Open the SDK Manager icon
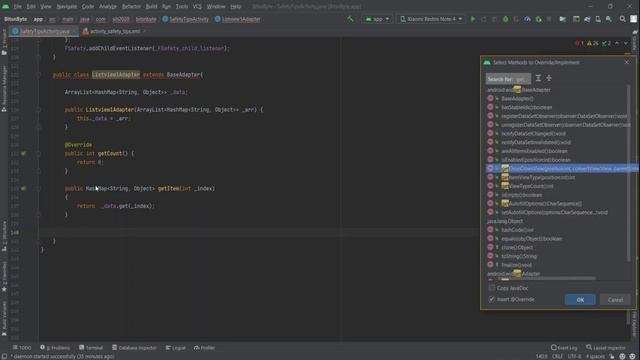The height and width of the screenshot is (360, 640). coord(609,19)
